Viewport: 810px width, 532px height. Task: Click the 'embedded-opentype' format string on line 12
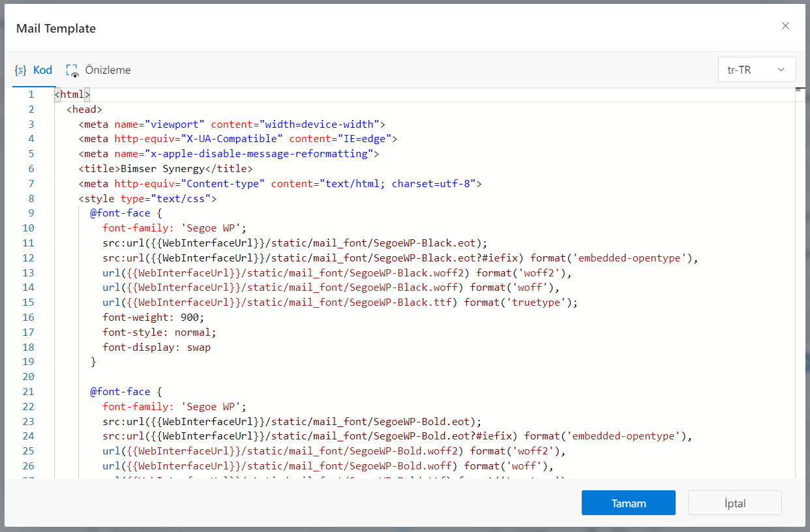(x=629, y=258)
